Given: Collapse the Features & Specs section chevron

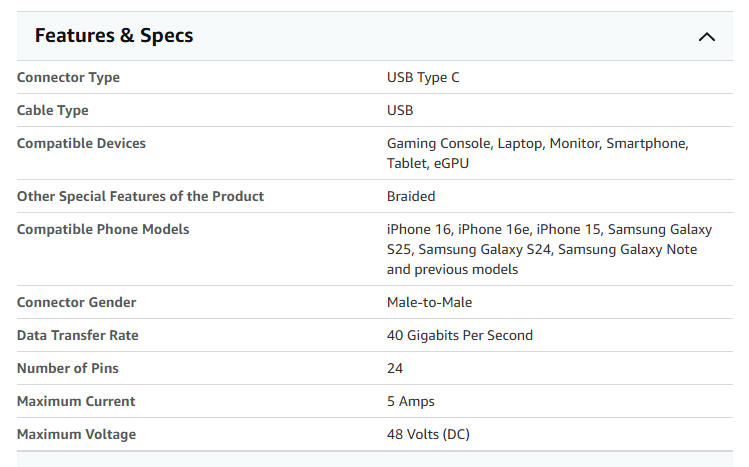Looking at the screenshot, I should tap(707, 37).
